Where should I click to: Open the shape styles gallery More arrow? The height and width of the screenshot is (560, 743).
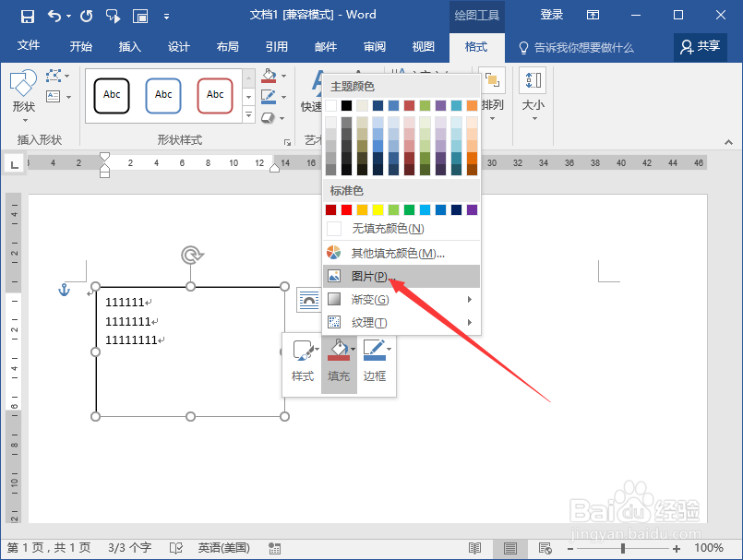[x=247, y=113]
